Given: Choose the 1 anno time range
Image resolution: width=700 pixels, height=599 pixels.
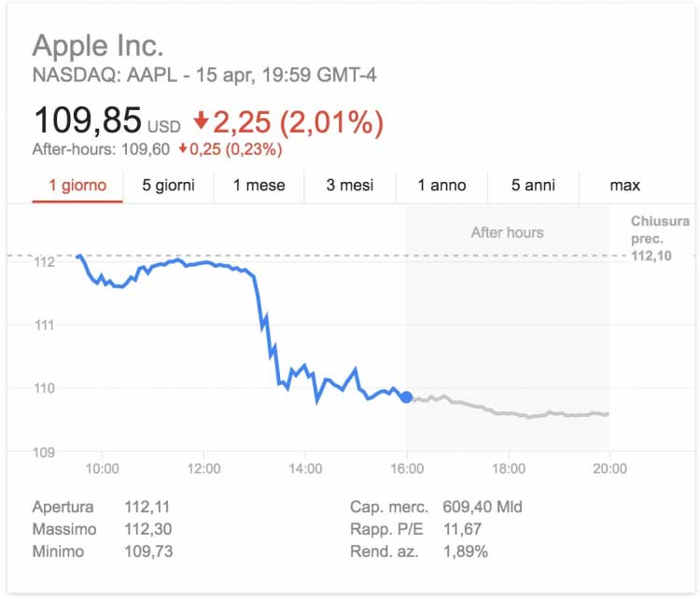Looking at the screenshot, I should tap(441, 186).
